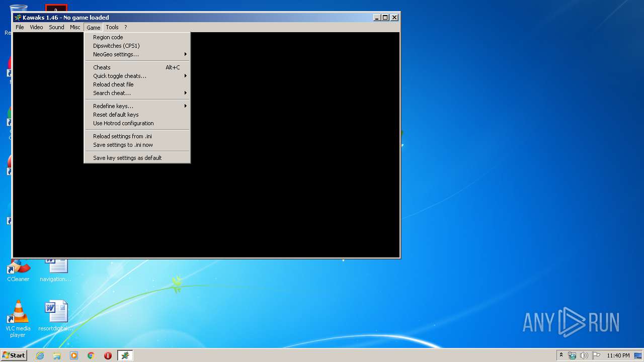The height and width of the screenshot is (362, 644).
Task: Select resortdigital Word document icon
Action: click(x=56, y=316)
